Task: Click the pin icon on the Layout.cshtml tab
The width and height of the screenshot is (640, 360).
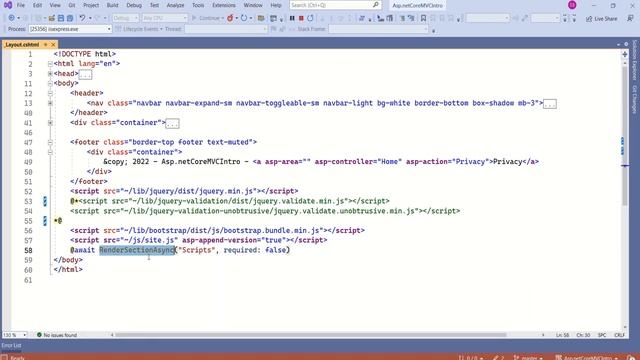Action: [x=45, y=44]
